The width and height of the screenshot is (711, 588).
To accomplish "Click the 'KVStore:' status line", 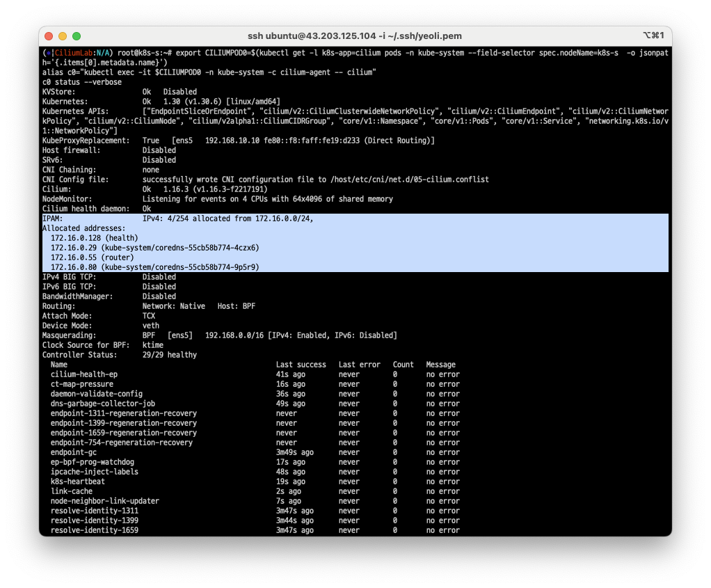I will (x=120, y=92).
